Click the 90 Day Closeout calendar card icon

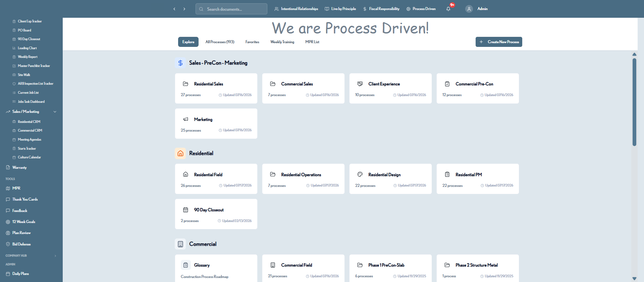click(x=185, y=210)
